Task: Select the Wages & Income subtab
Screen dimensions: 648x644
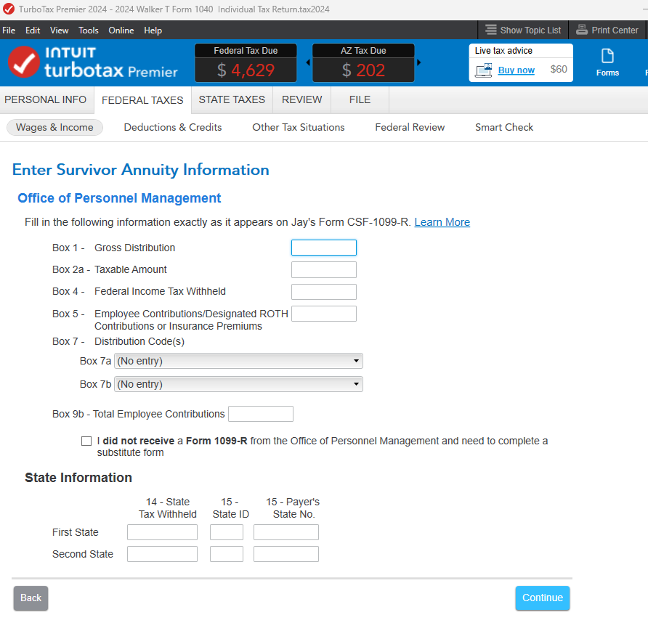Action: click(x=54, y=127)
